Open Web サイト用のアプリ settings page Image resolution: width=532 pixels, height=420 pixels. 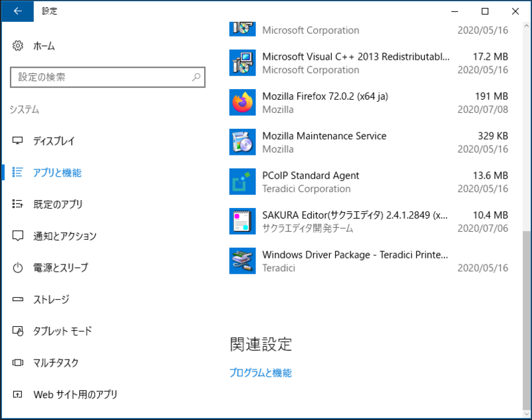point(75,395)
